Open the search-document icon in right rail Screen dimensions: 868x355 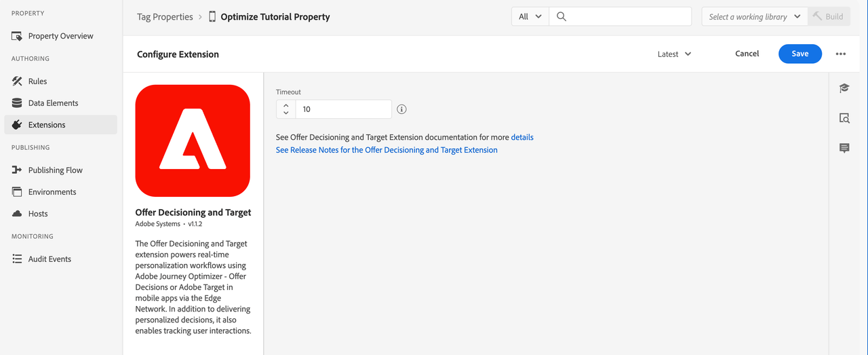[844, 118]
